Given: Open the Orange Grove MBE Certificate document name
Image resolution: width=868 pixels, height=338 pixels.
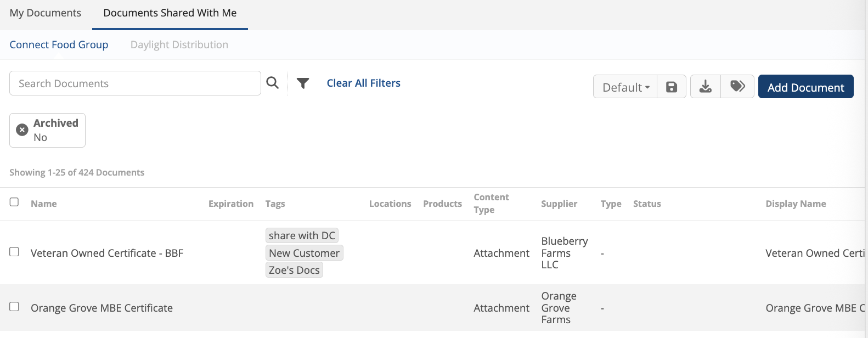Looking at the screenshot, I should (102, 308).
